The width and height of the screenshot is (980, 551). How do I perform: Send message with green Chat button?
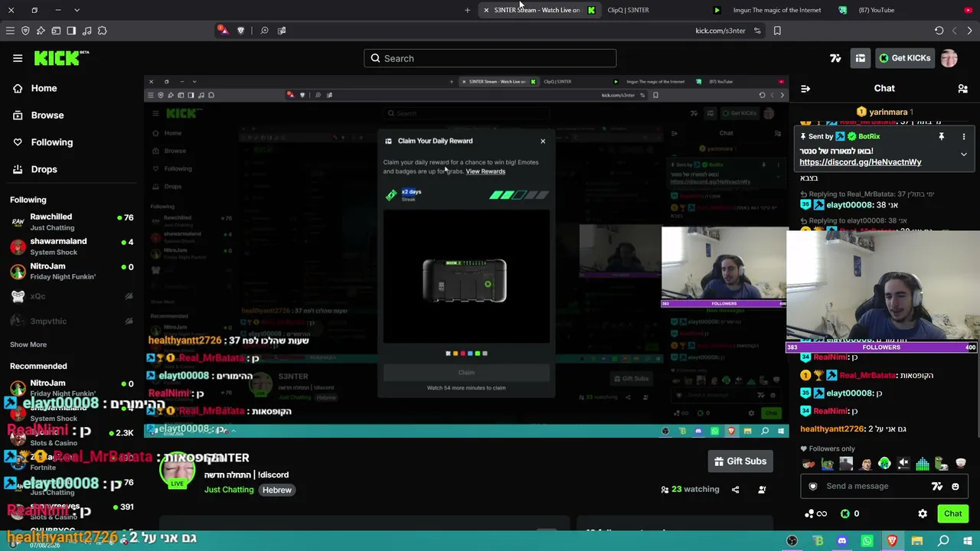coord(952,514)
